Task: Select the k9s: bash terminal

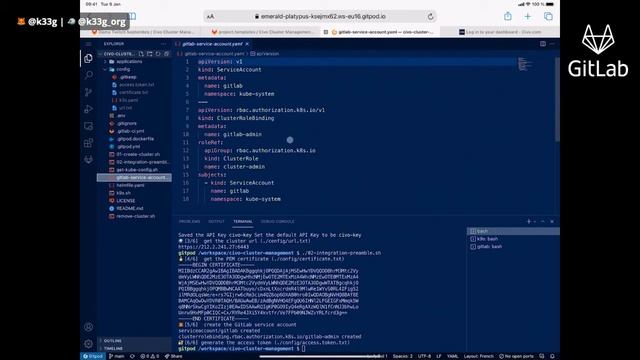Action: [513, 239]
